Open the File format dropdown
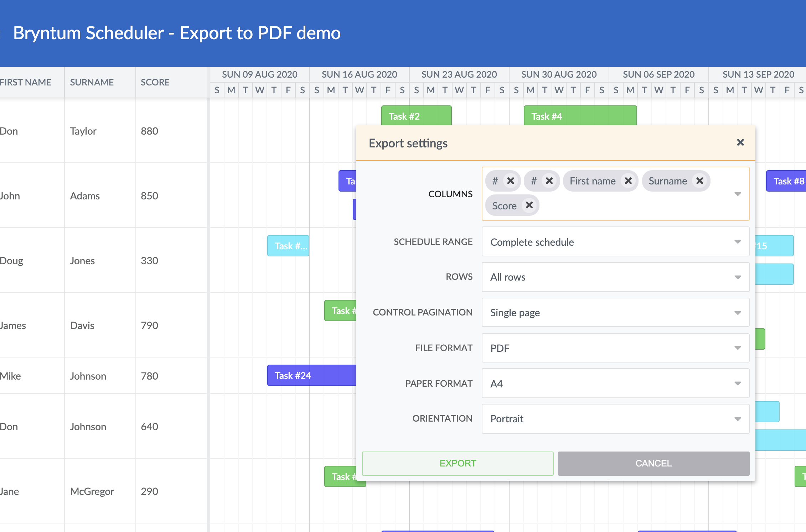The width and height of the screenshot is (806, 532). point(738,348)
